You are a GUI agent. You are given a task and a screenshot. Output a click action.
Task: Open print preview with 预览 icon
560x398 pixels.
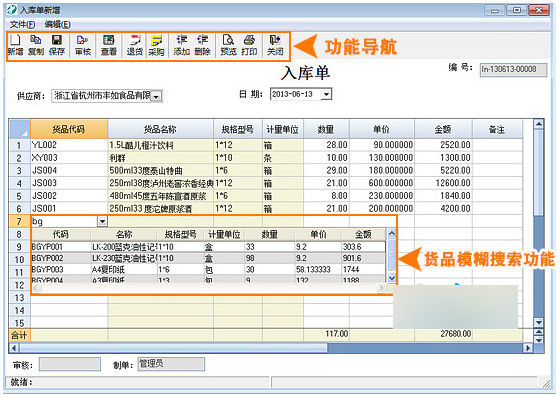tap(228, 45)
